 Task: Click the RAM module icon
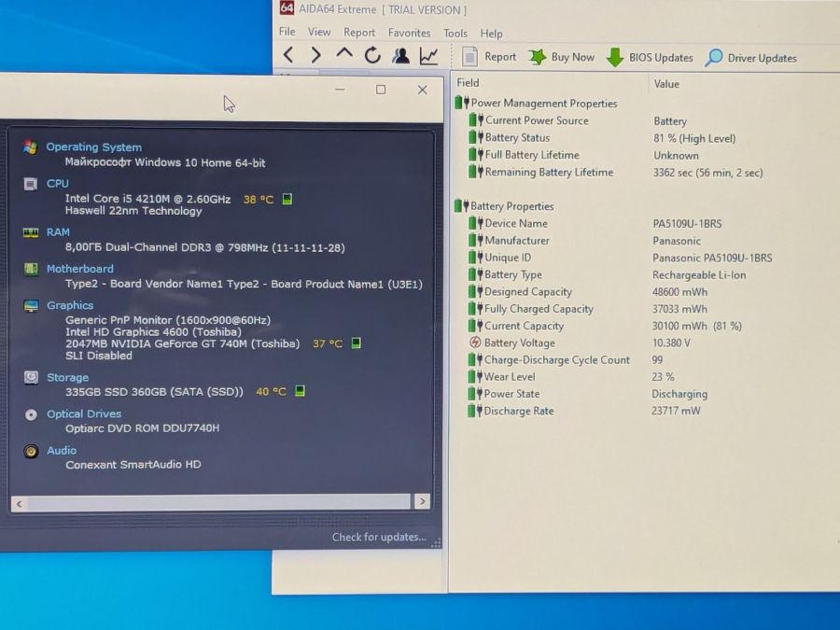point(31,232)
